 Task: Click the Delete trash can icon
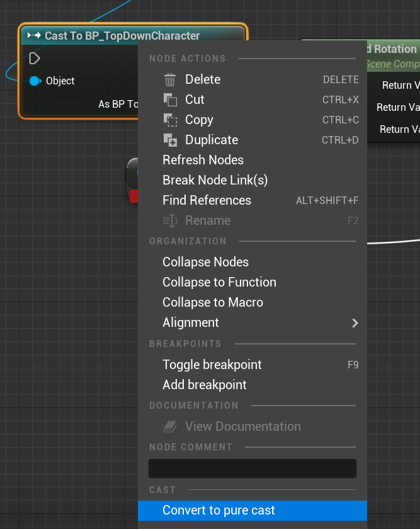[170, 80]
